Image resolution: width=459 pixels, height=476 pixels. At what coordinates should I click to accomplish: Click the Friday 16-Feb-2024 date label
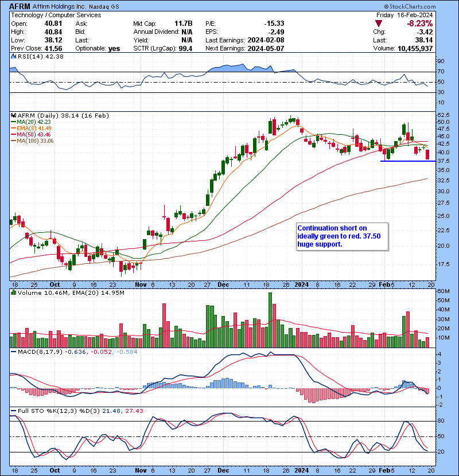pos(404,15)
